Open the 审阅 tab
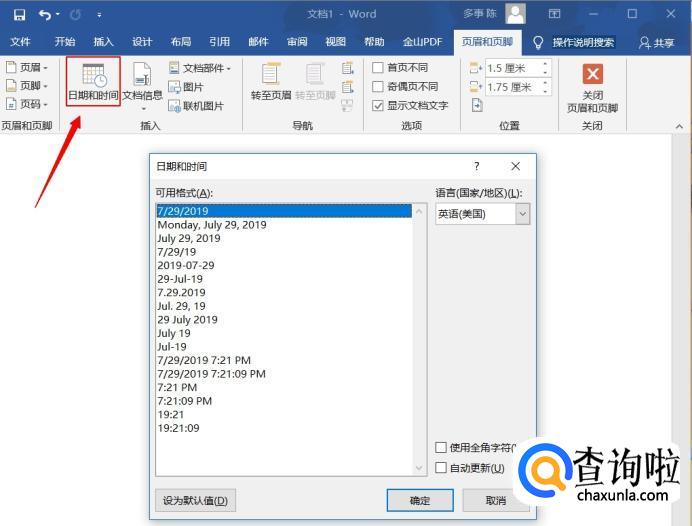This screenshot has height=526, width=692. [x=297, y=42]
